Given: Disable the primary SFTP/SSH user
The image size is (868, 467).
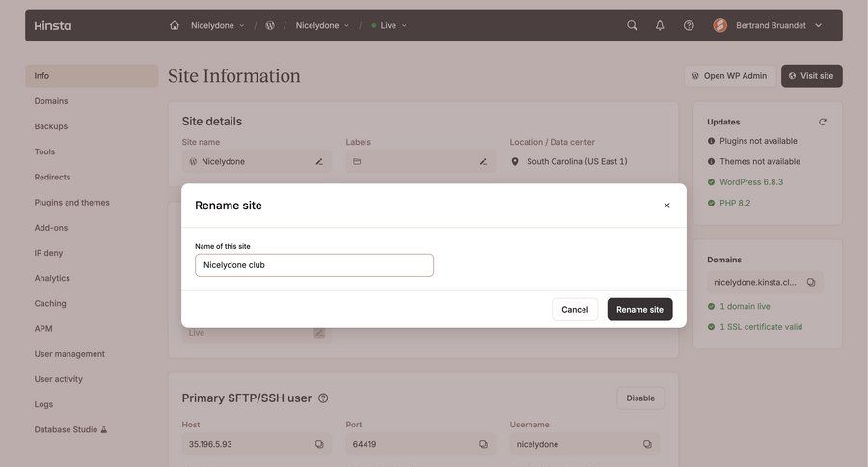Looking at the screenshot, I should 640,398.
